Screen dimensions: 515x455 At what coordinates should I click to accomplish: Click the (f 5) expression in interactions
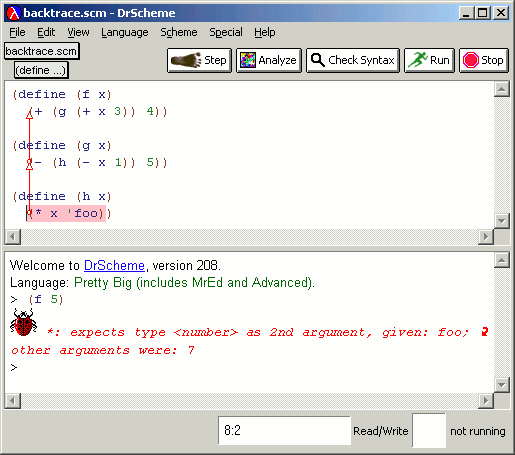[x=46, y=299]
